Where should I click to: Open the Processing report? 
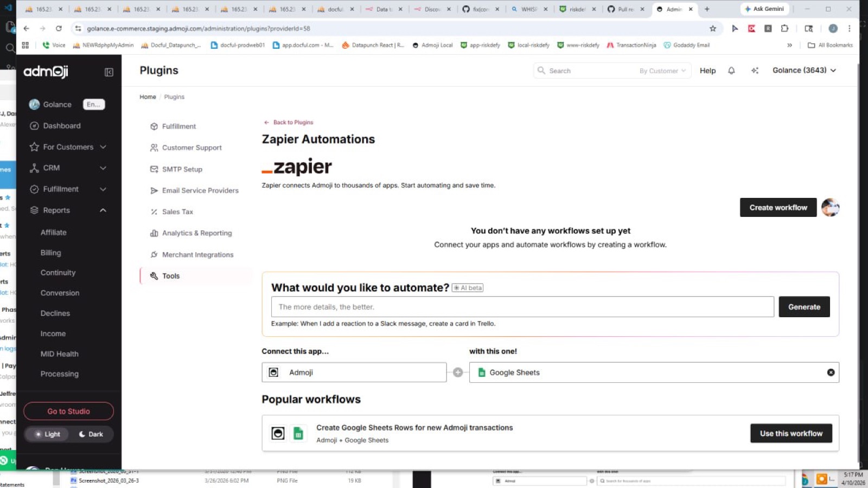pos(60,374)
